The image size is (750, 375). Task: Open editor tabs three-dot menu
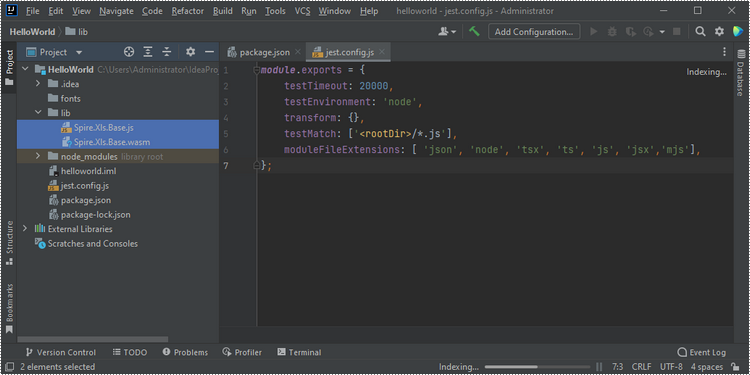(725, 52)
